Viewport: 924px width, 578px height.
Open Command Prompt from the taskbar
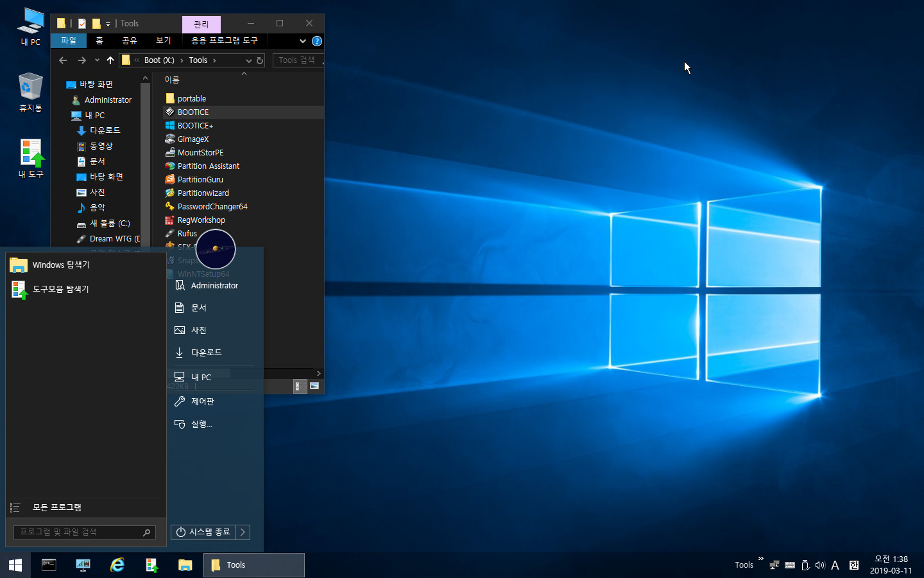(49, 565)
